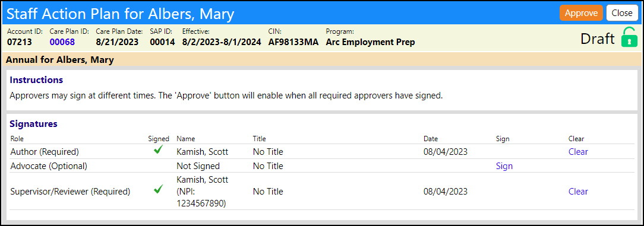Click the green unlocked padlock icon
This screenshot has height=226, width=644.
click(x=629, y=37)
